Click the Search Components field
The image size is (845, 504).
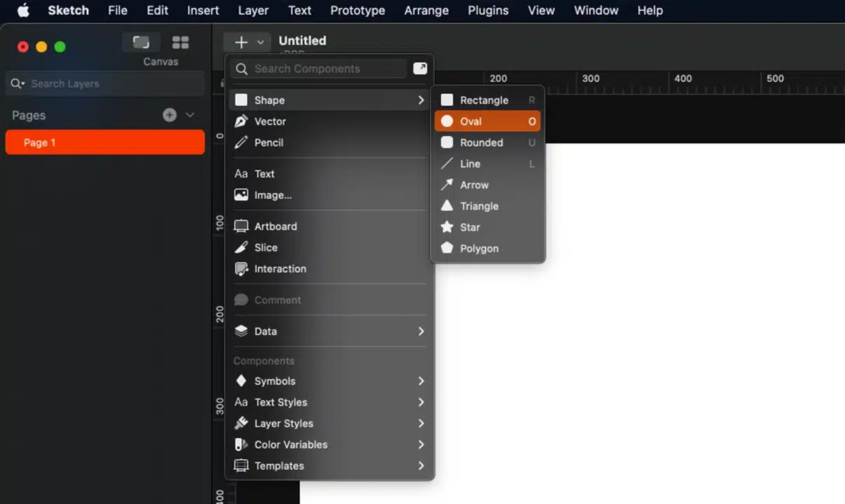tap(319, 69)
